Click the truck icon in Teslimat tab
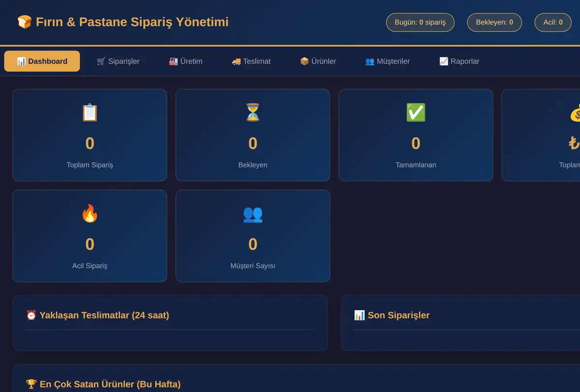Image resolution: width=580 pixels, height=392 pixels. tap(236, 61)
